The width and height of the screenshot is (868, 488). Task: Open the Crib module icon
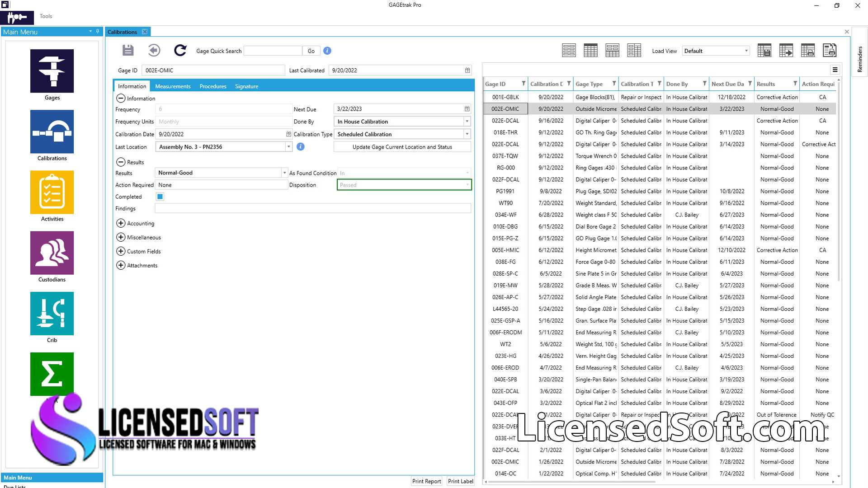point(52,313)
